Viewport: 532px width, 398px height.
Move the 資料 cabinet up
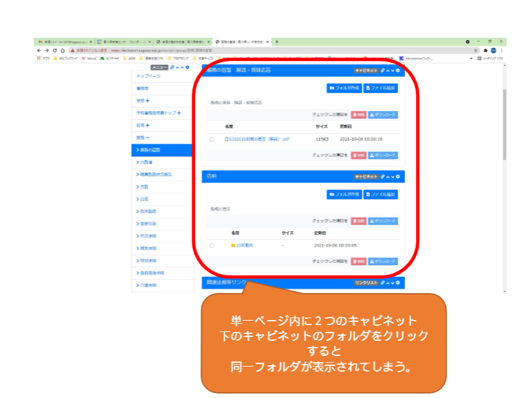click(x=388, y=177)
